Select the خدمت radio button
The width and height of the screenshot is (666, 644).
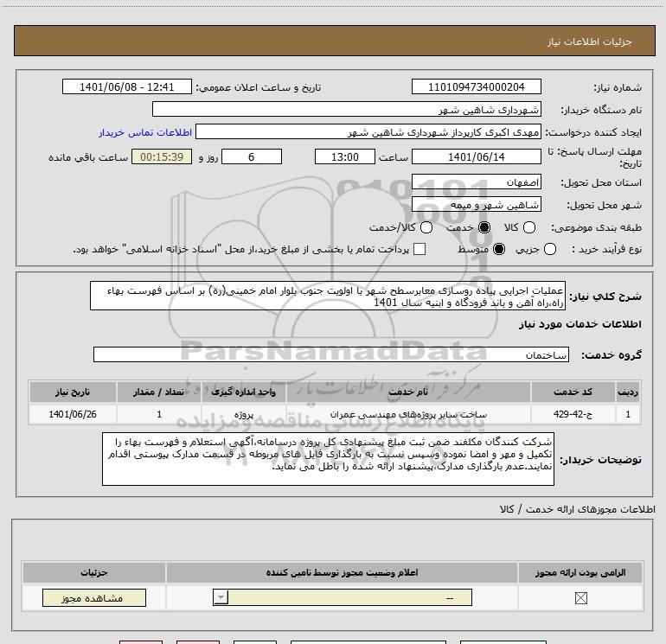point(484,227)
